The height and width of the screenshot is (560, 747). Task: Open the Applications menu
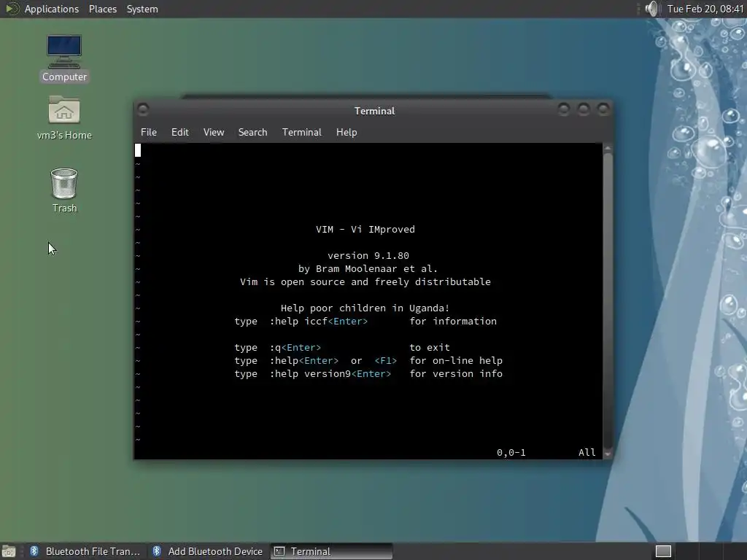pyautogui.click(x=52, y=9)
